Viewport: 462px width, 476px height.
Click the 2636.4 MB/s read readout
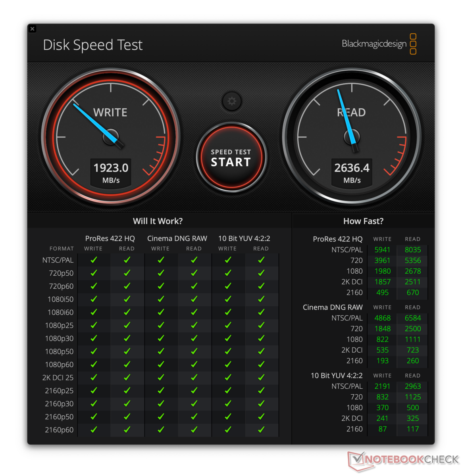tap(352, 173)
